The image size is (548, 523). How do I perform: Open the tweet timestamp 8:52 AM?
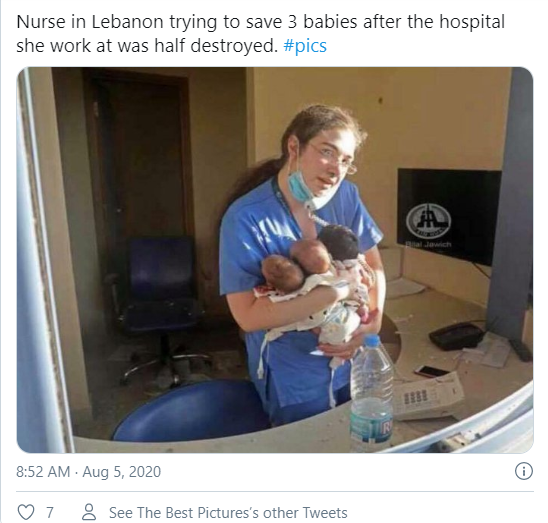(43, 472)
